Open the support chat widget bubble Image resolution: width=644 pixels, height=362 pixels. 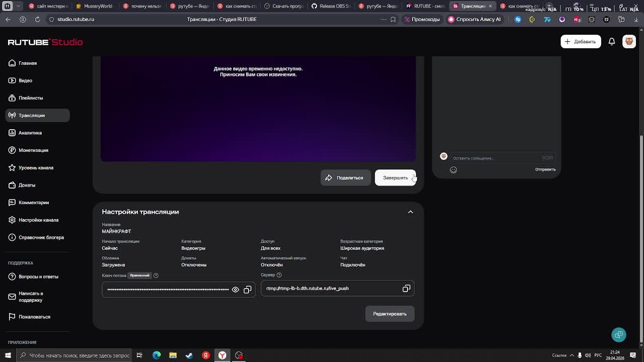619,335
